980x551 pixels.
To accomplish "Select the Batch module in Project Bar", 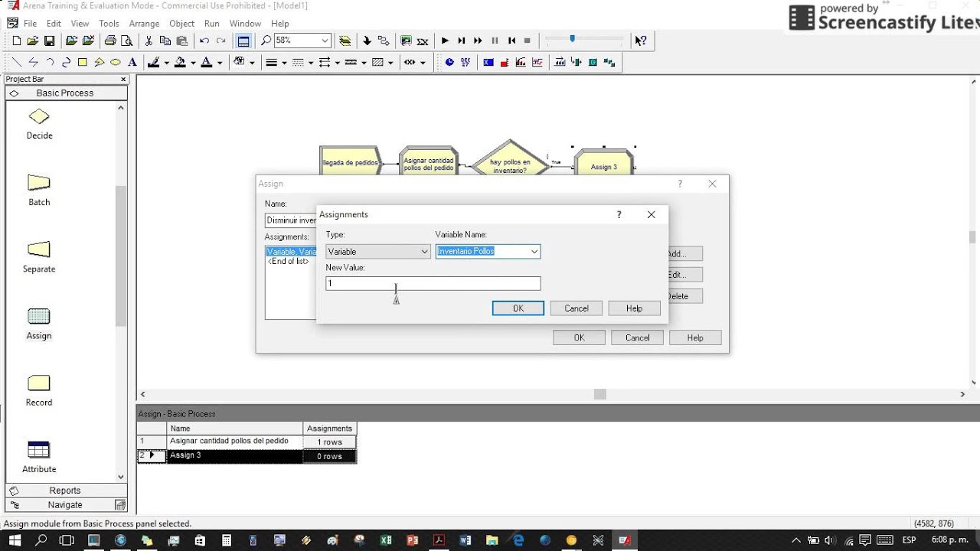I will point(39,191).
